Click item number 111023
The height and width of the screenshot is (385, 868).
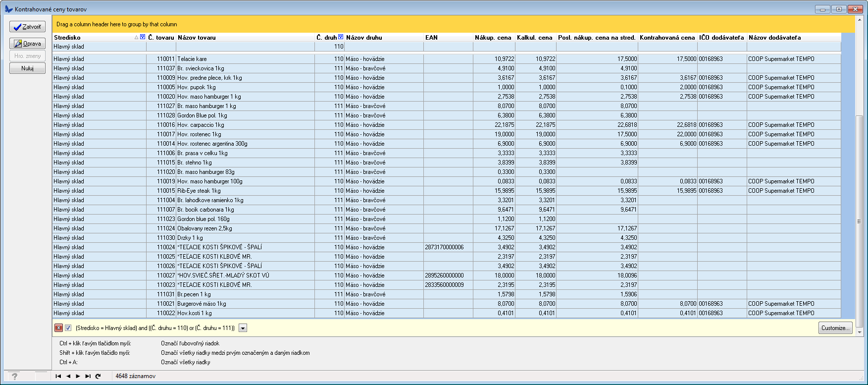point(166,219)
